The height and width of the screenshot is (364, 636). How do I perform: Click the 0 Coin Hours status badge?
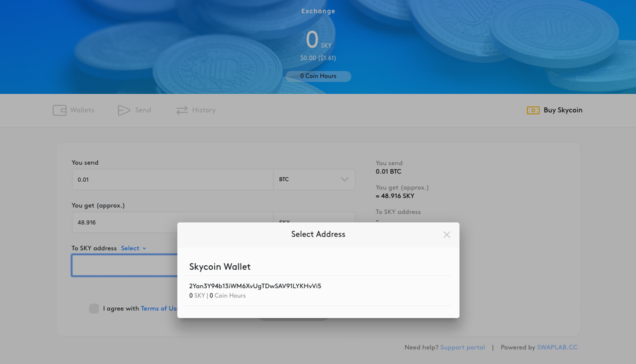point(318,75)
